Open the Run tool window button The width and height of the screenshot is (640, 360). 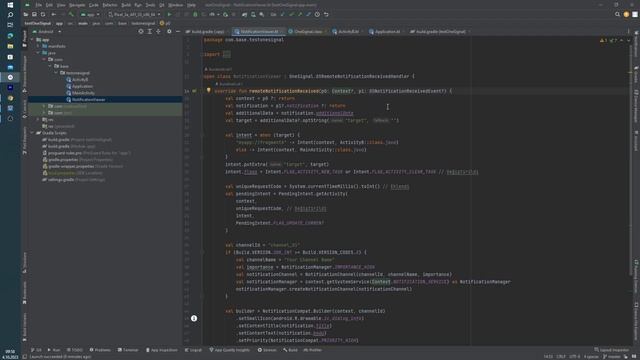coord(54,350)
